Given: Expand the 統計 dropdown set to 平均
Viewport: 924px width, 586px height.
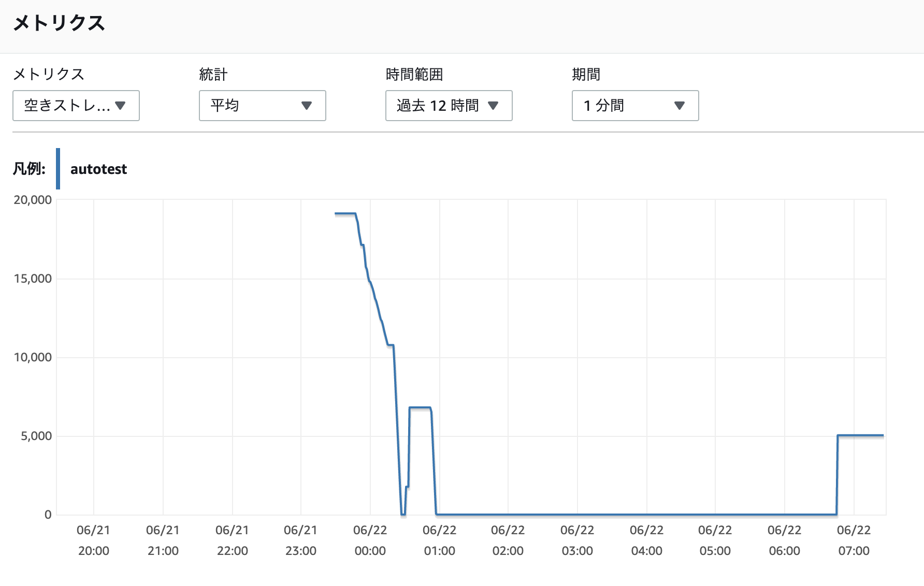Looking at the screenshot, I should point(262,106).
